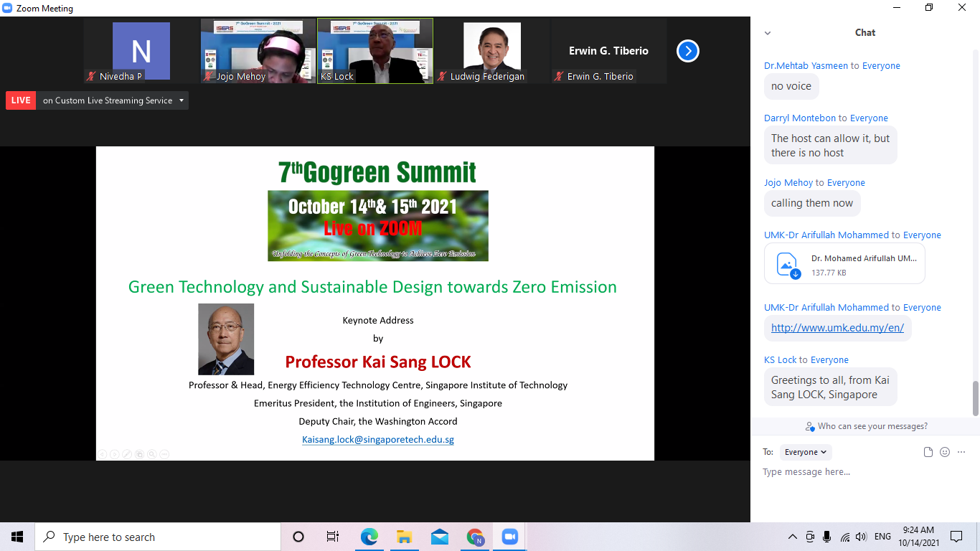Click Nivedha P muted microphone icon
Viewport: 980px width, 551px height.
(x=91, y=76)
